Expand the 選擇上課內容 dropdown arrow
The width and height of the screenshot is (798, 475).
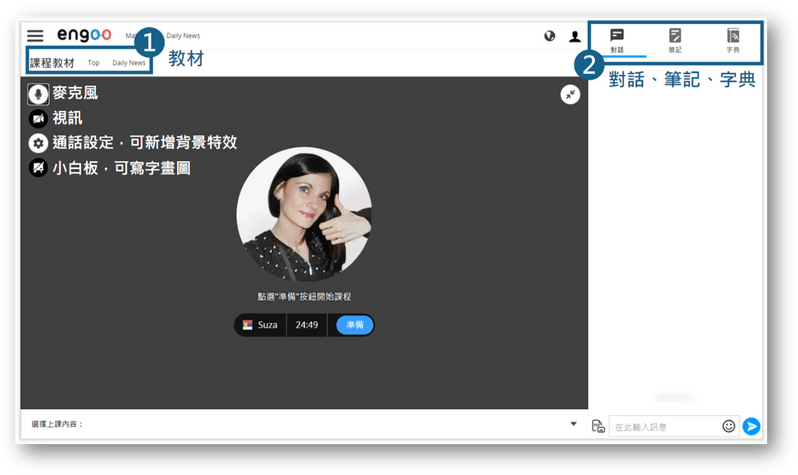click(573, 424)
